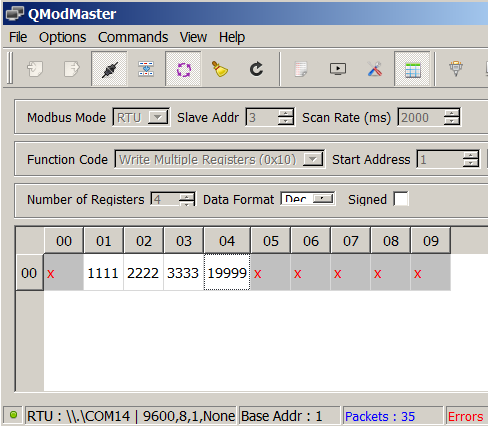Open the Function Code dropdown
The width and height of the screenshot is (488, 426).
pos(313,159)
